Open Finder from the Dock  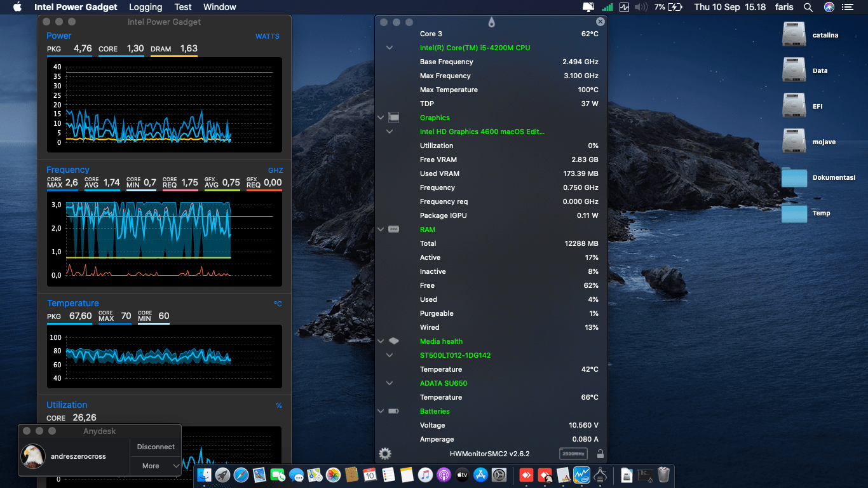(204, 475)
